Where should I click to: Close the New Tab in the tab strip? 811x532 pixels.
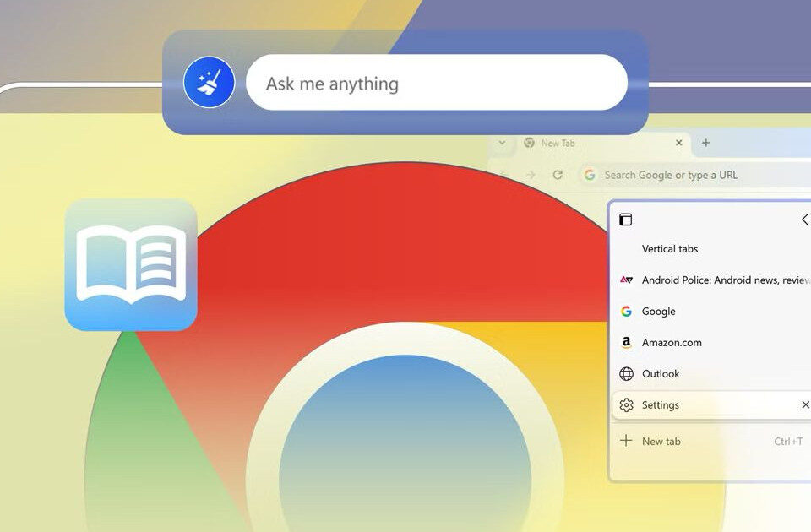click(x=678, y=143)
